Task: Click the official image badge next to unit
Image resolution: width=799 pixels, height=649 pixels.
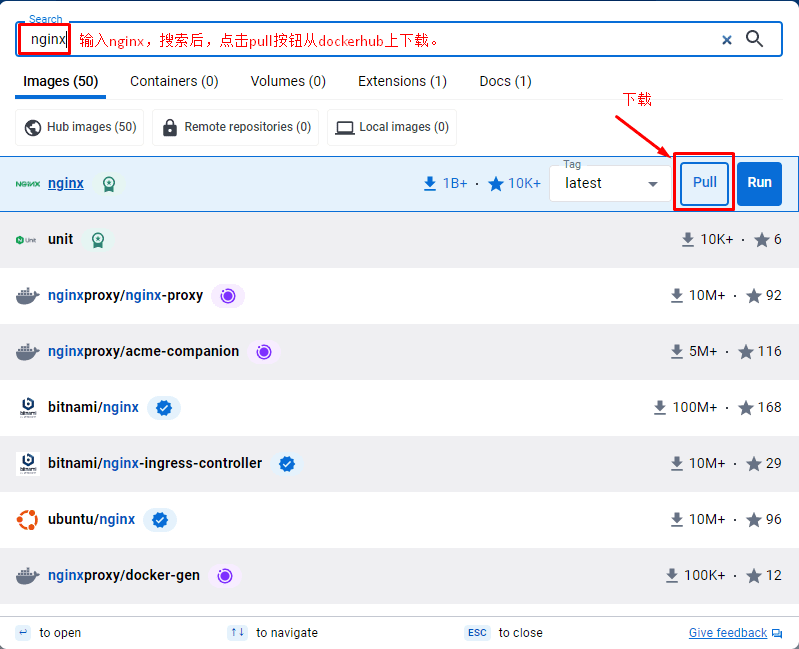Action: [x=98, y=240]
